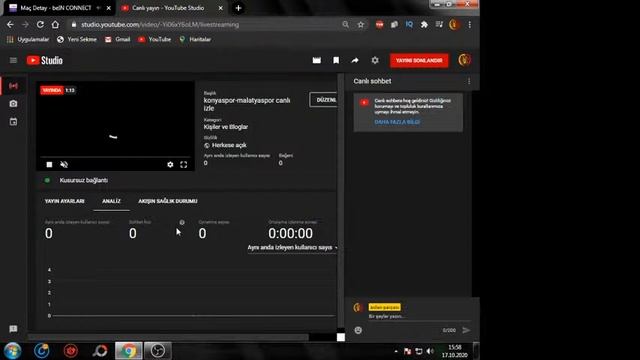The image size is (640, 360).
Task: Open the DAHA FAZLA BİLGİ link
Action: point(397,122)
